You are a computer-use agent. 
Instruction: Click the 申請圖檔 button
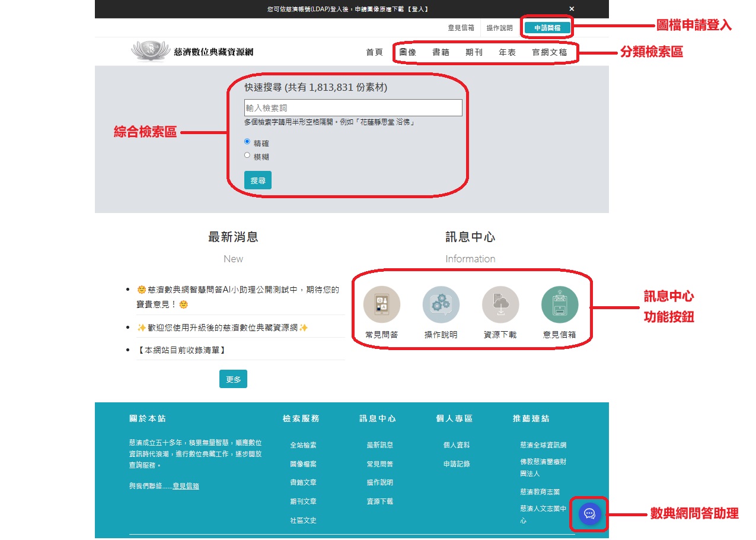[x=548, y=27]
